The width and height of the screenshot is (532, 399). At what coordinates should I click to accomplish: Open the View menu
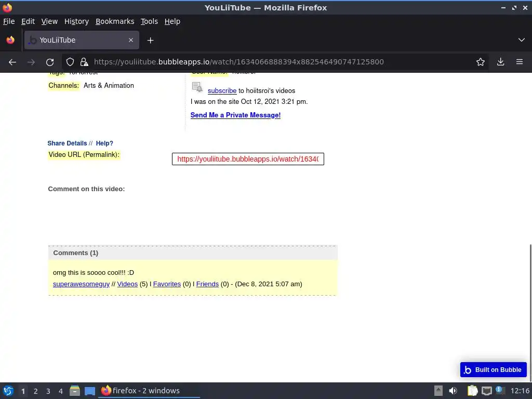click(x=49, y=21)
